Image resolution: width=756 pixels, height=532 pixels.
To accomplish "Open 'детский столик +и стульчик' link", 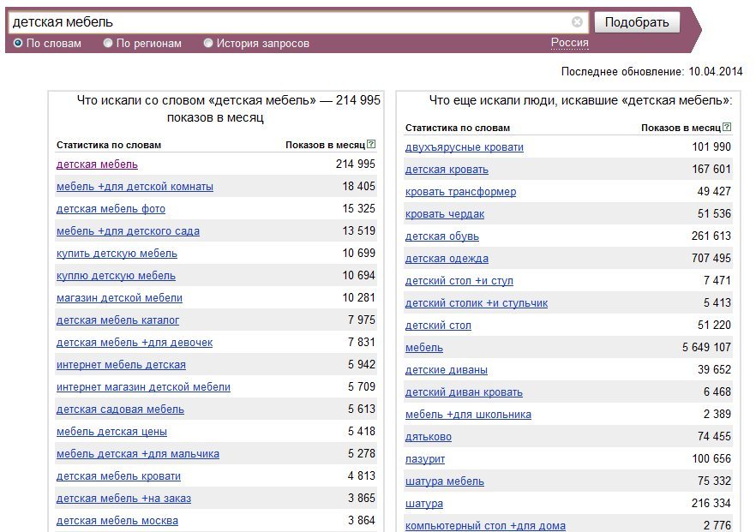I will pyautogui.click(x=477, y=302).
